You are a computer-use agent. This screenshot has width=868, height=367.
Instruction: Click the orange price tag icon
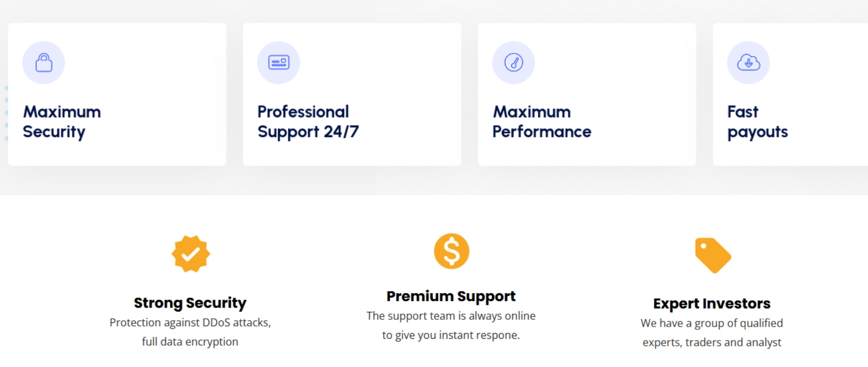(x=713, y=255)
